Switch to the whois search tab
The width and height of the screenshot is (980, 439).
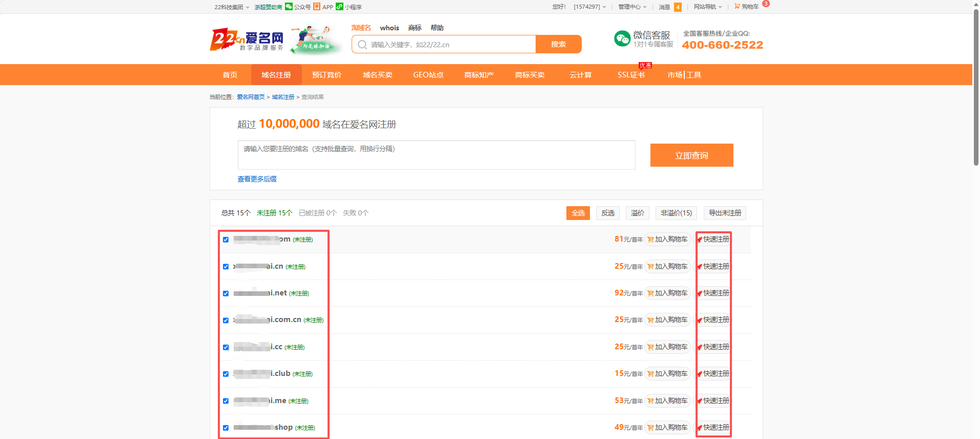point(390,28)
